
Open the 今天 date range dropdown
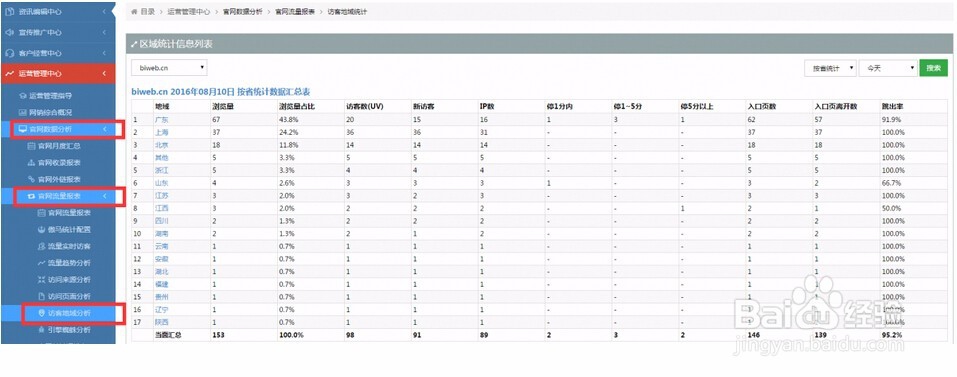888,68
